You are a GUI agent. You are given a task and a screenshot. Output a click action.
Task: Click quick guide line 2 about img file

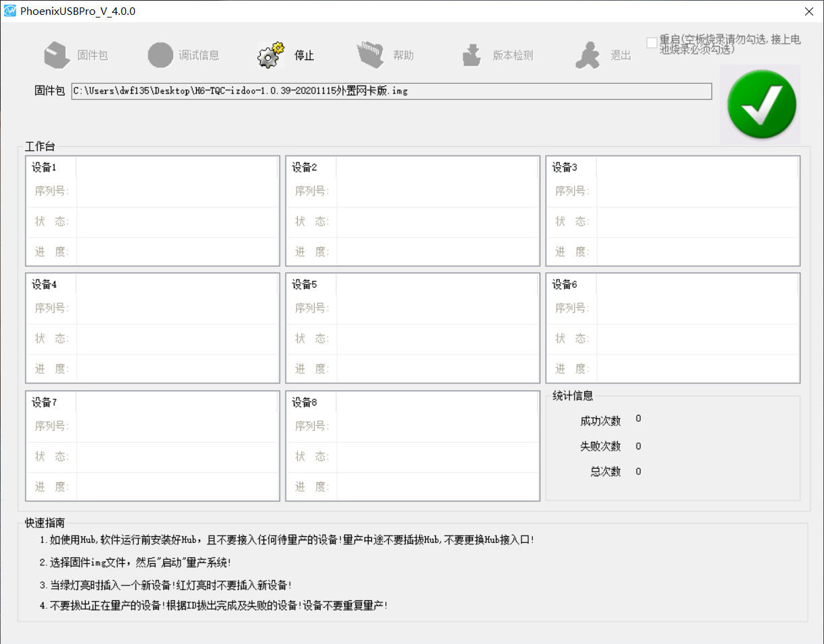pos(135,562)
